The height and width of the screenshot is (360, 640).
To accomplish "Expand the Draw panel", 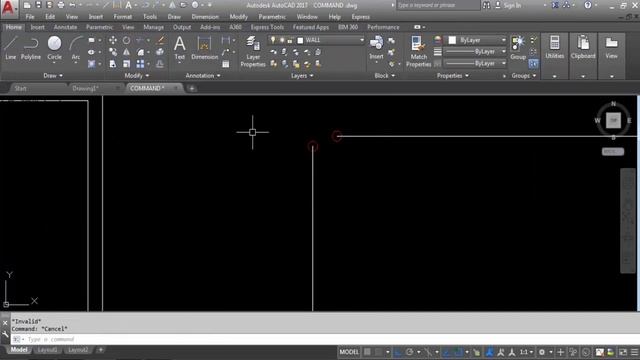I will click(x=53, y=76).
